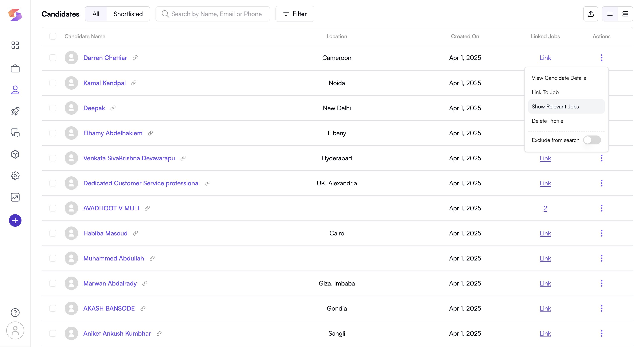644x347 pixels.
Task: Copy link icon beside Aniket Ankush Kumbhar
Action: [x=159, y=333]
